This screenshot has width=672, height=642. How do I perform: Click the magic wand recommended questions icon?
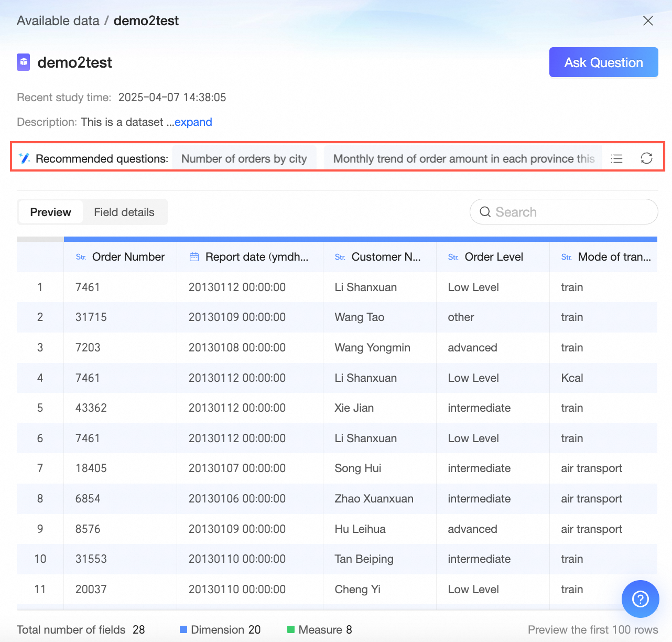pos(24,158)
